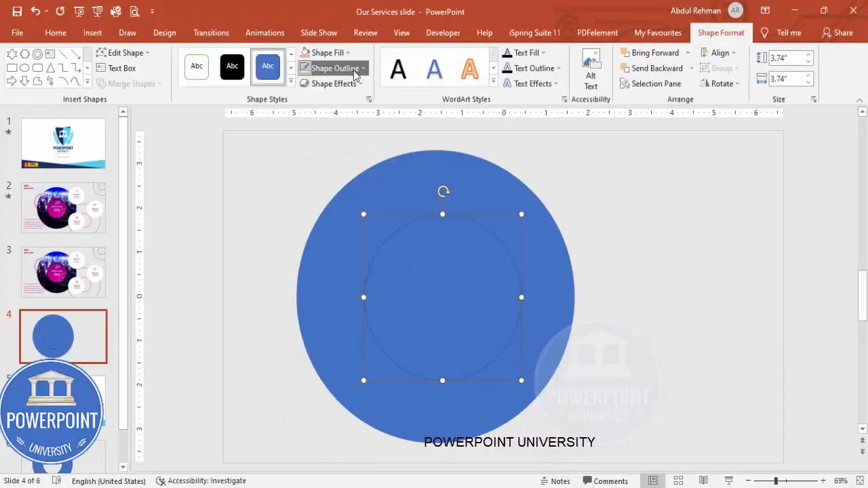This screenshot has width=868, height=488.
Task: Apply the orange outlined WordArt A style
Action: pyautogui.click(x=469, y=68)
